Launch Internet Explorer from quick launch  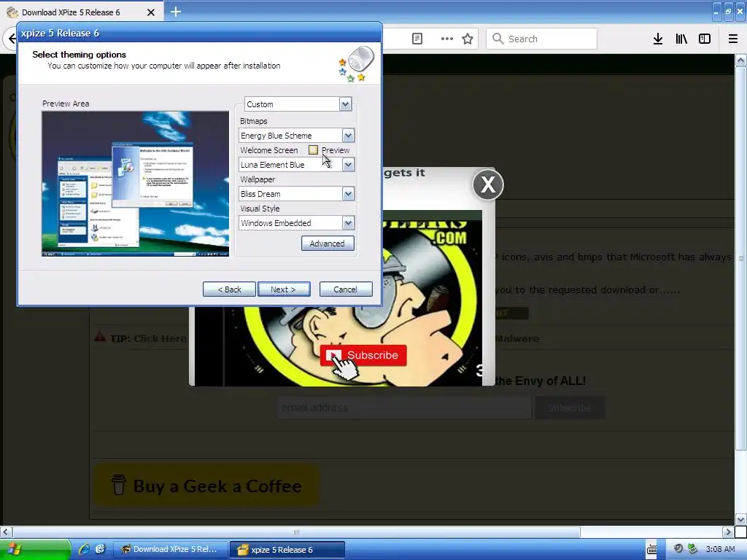[x=85, y=549]
